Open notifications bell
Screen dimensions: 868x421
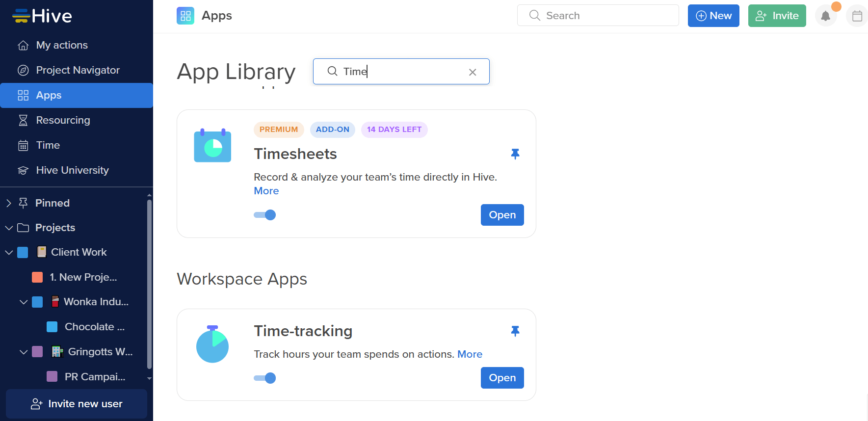(x=826, y=16)
